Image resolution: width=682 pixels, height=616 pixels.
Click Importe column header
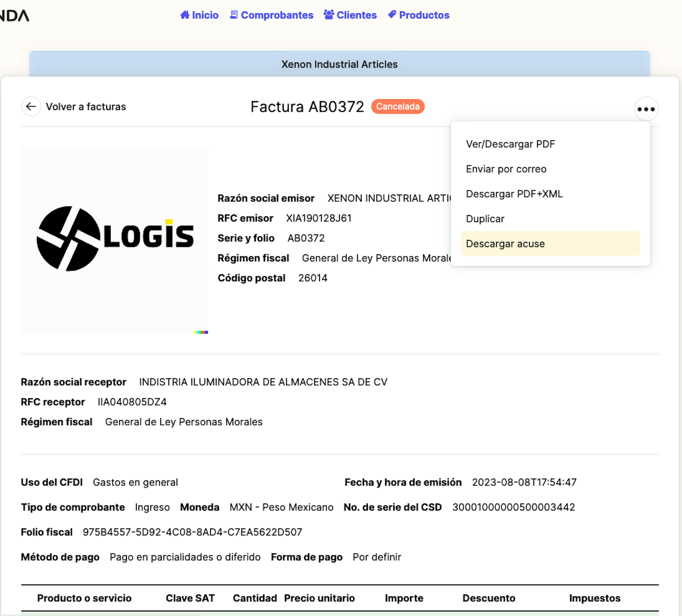404,598
